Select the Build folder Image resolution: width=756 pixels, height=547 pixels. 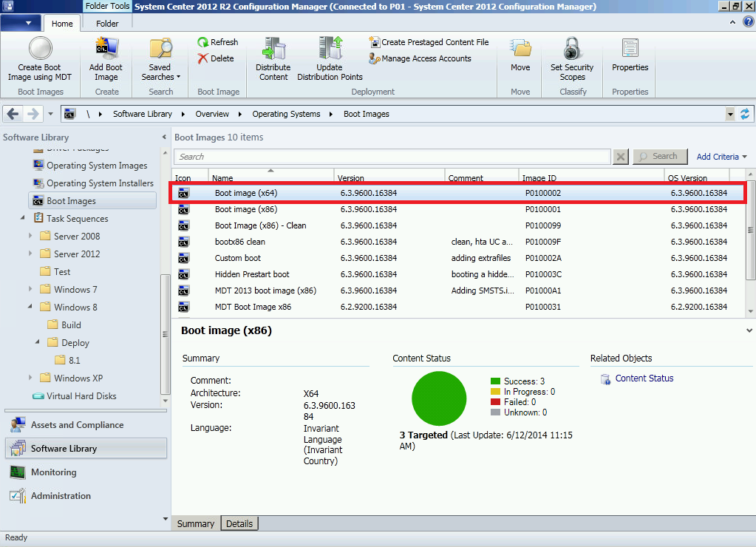64,325
